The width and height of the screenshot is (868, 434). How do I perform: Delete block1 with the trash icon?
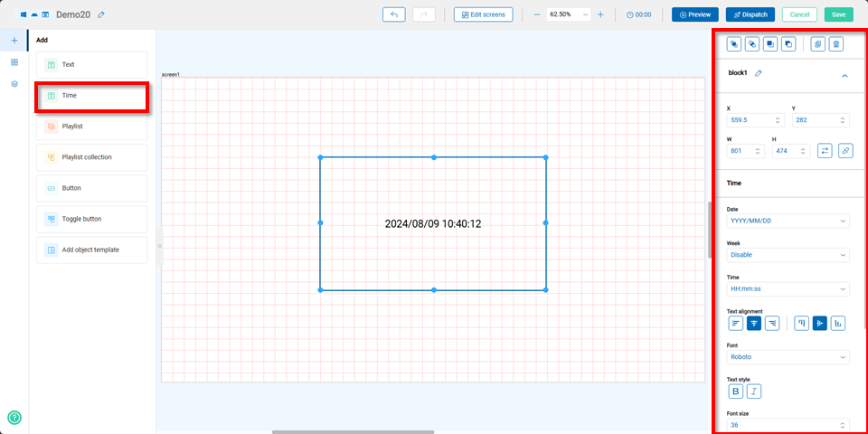[x=836, y=43]
